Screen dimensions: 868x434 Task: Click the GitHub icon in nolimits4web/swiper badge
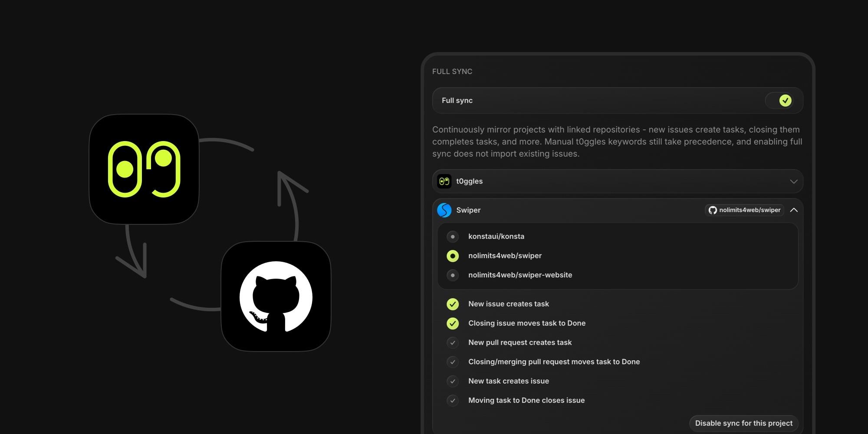(x=713, y=210)
